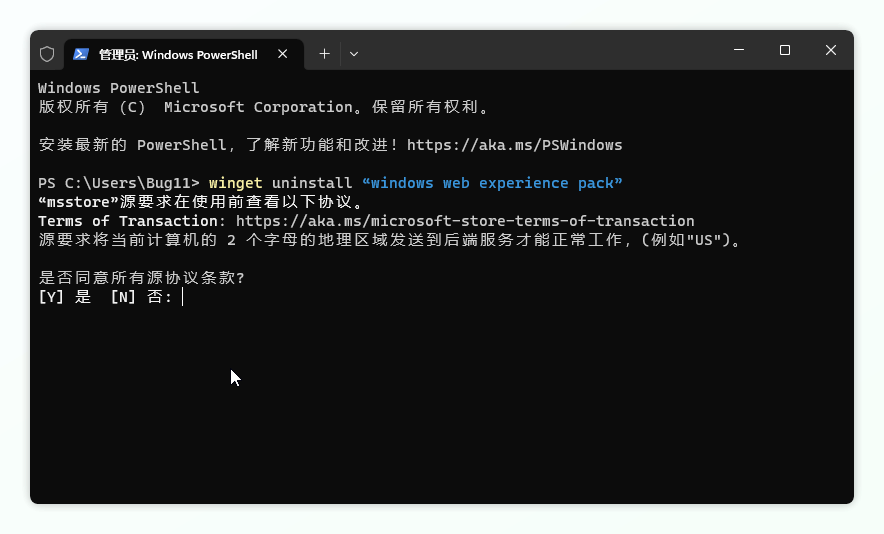Click the admin shield icon in title bar
This screenshot has width=884, height=534.
[47, 54]
